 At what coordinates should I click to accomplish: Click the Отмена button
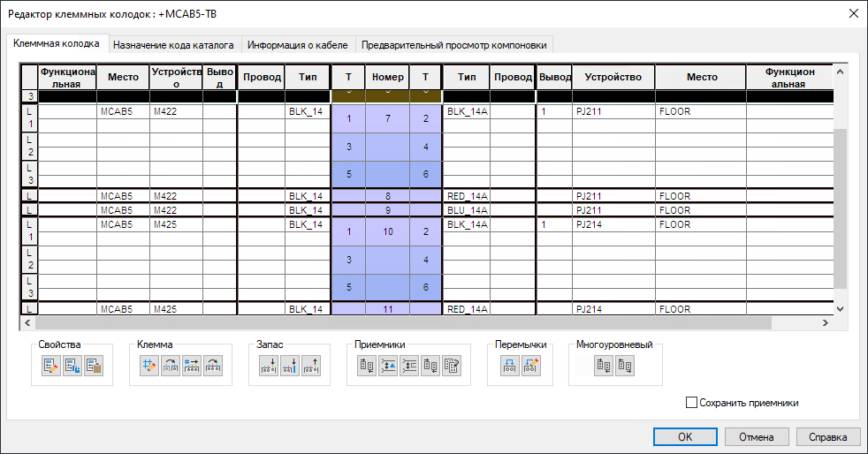(756, 437)
